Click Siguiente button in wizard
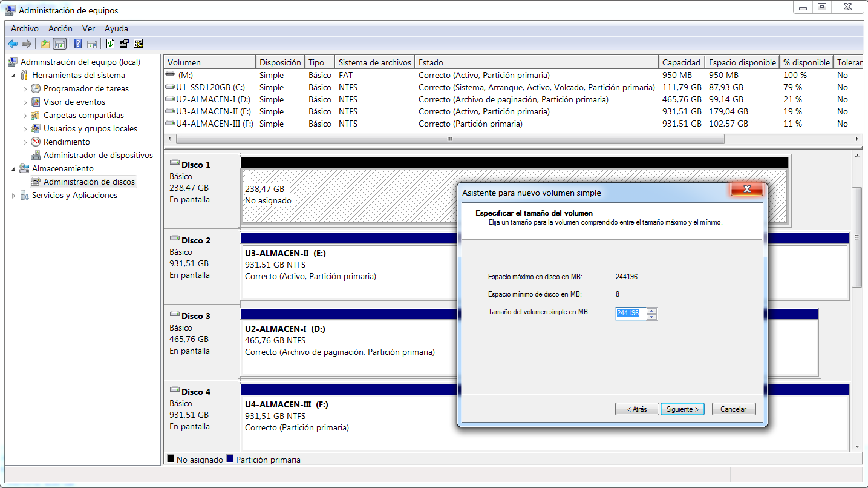 [x=682, y=409]
